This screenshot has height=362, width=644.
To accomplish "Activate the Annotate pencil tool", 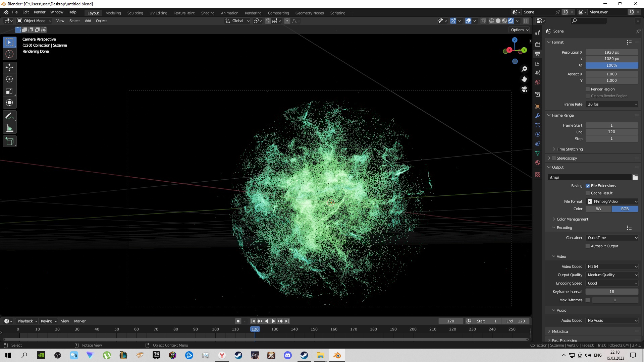I will click(x=9, y=116).
